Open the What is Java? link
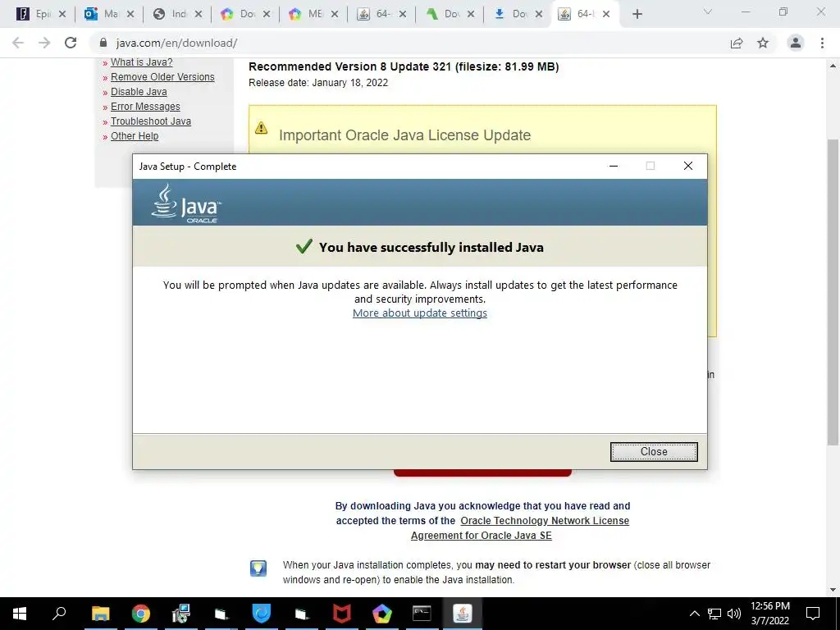The width and height of the screenshot is (840, 630). click(x=141, y=62)
